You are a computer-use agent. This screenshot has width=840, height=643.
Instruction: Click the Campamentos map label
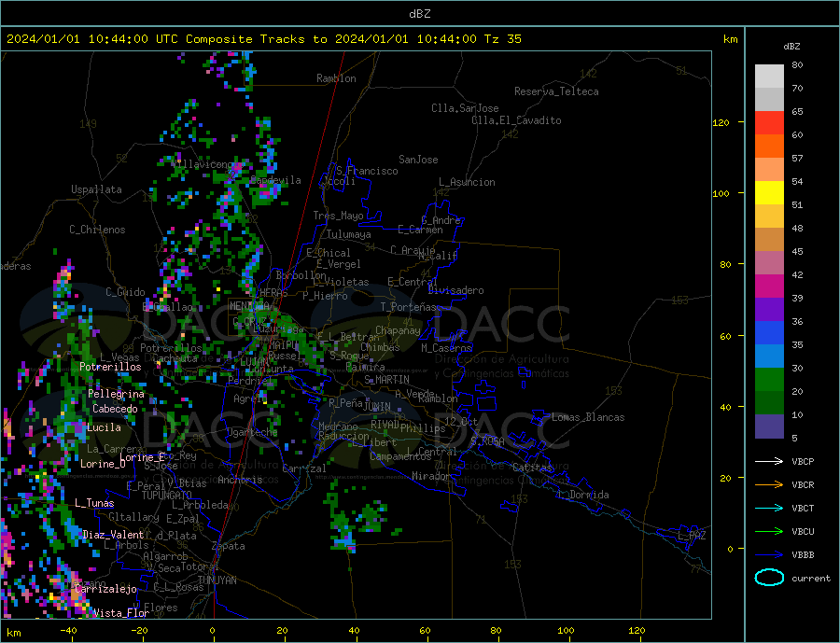[x=400, y=456]
